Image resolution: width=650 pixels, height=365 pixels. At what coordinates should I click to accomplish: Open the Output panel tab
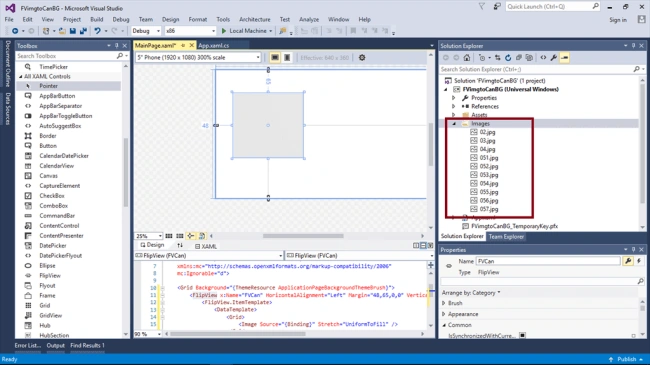click(56, 346)
